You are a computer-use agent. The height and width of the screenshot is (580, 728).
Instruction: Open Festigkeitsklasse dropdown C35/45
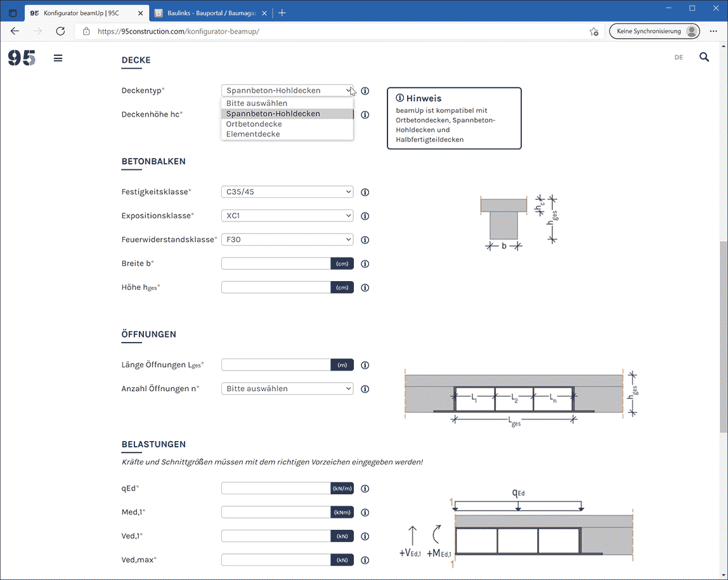(287, 192)
